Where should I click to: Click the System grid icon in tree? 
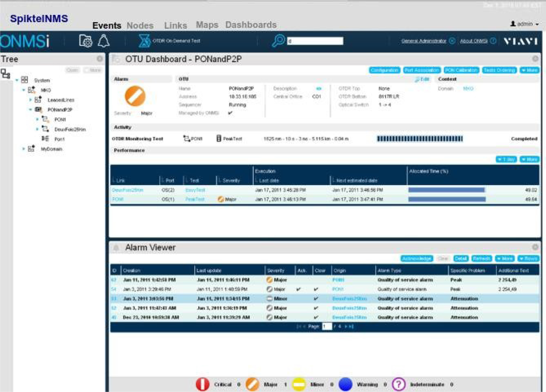tap(25, 80)
